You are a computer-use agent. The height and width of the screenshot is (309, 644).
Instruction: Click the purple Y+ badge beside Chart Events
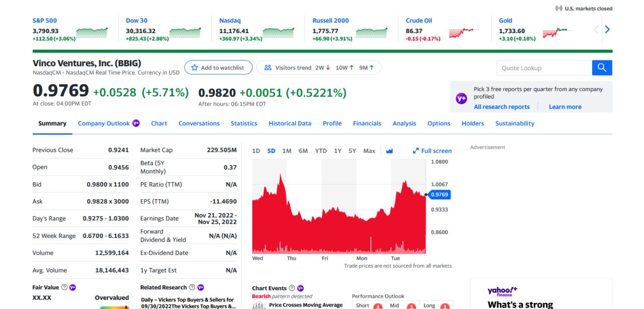click(300, 288)
